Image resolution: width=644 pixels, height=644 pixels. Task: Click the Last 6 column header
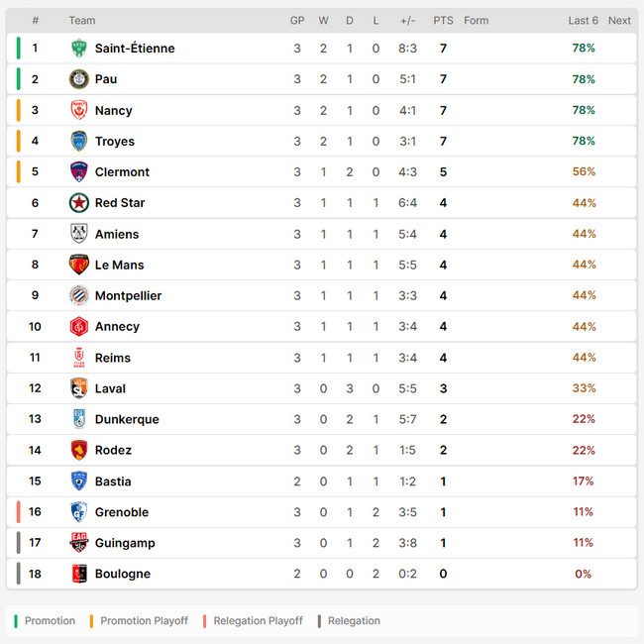click(583, 21)
